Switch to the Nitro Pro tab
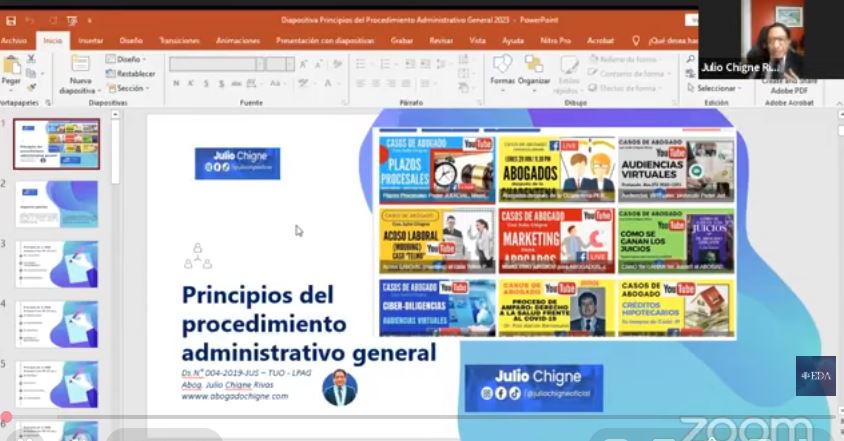The width and height of the screenshot is (844, 441). [555, 40]
